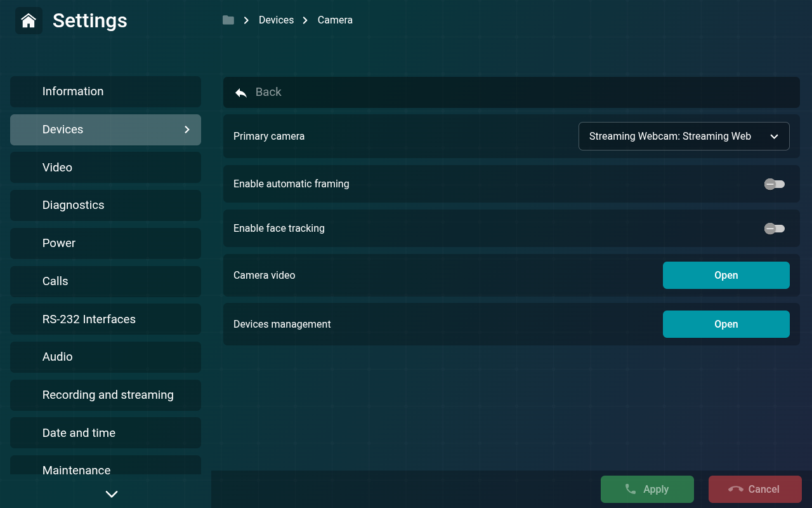Viewport: 812px width, 508px height.
Task: Enable face tracking
Action: click(775, 228)
